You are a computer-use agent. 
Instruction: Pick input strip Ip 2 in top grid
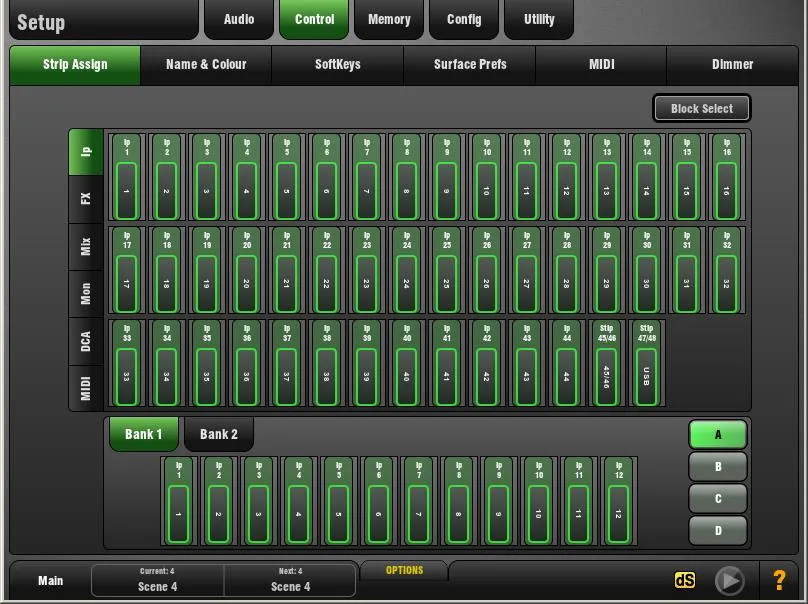pyautogui.click(x=167, y=177)
